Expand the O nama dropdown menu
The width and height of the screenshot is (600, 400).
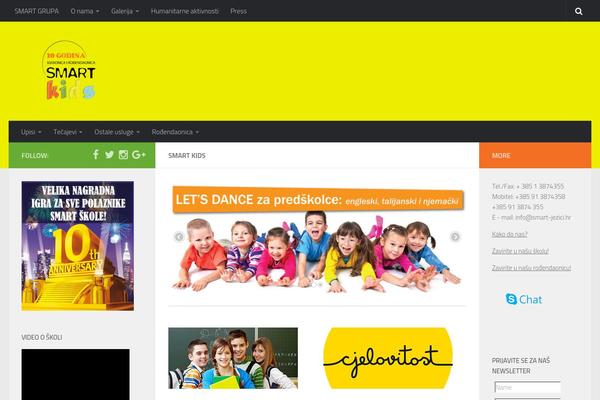coord(85,11)
